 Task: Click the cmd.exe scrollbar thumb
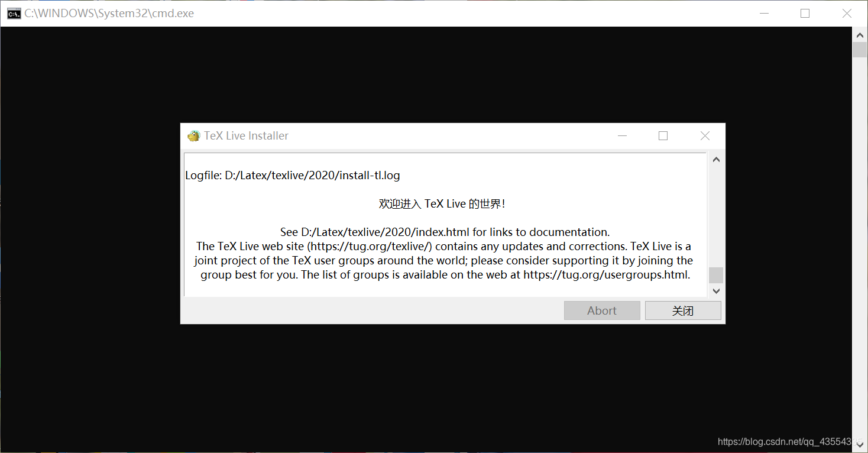point(860,50)
